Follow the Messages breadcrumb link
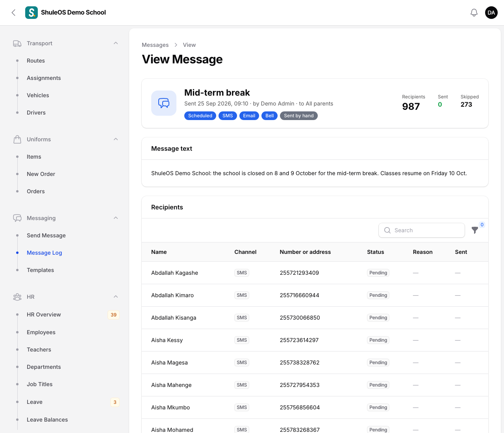This screenshot has width=504, height=433. [155, 45]
